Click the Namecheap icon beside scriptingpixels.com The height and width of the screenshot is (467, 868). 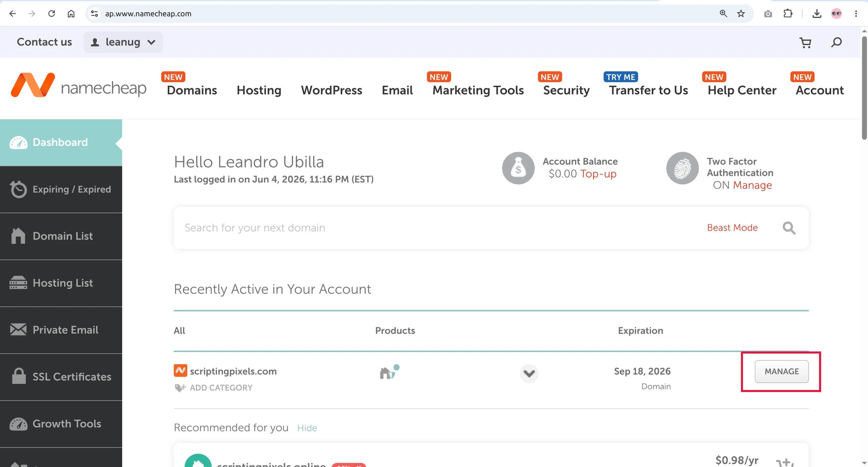tap(180, 371)
